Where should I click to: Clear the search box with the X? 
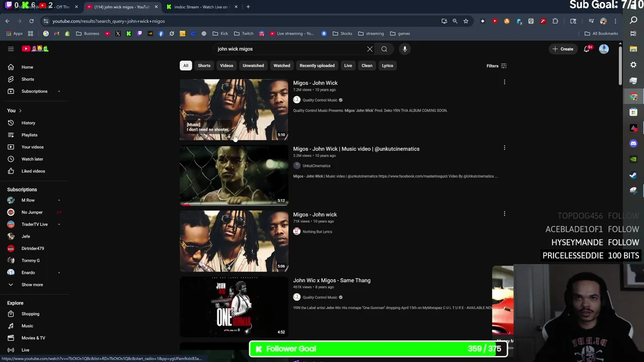370,49
